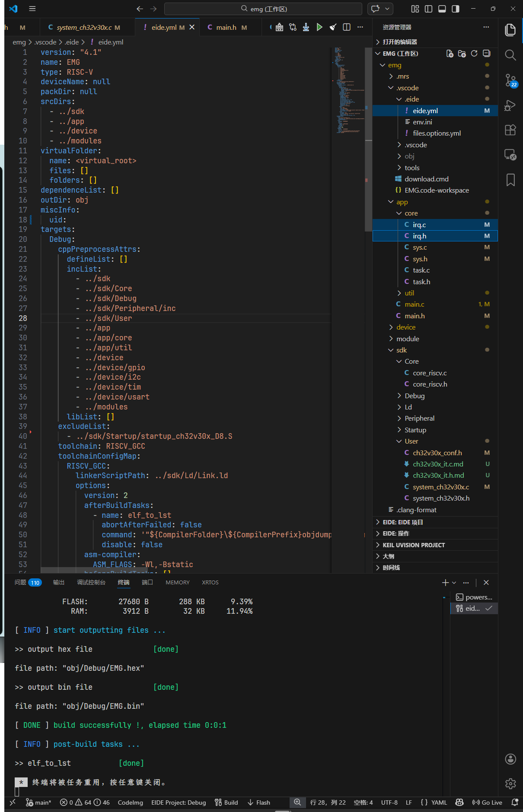Screen dimensions: 523x812
Task: Click Go Live in the status bar
Action: click(487, 802)
